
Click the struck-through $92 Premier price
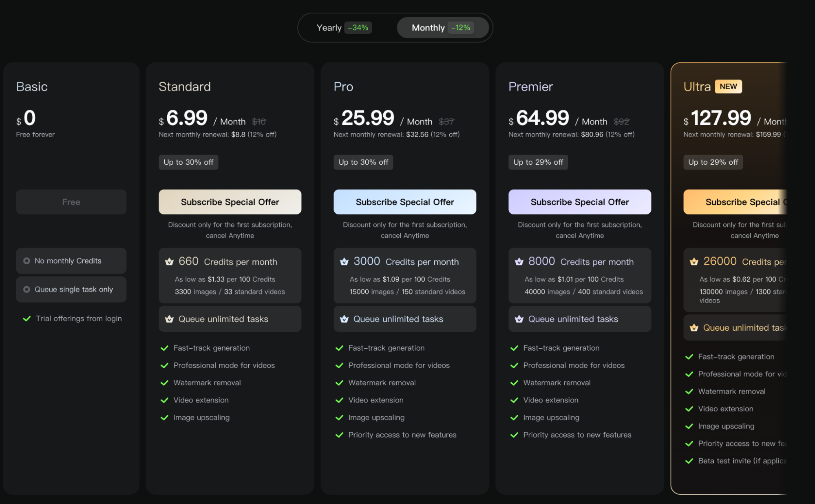tap(622, 122)
